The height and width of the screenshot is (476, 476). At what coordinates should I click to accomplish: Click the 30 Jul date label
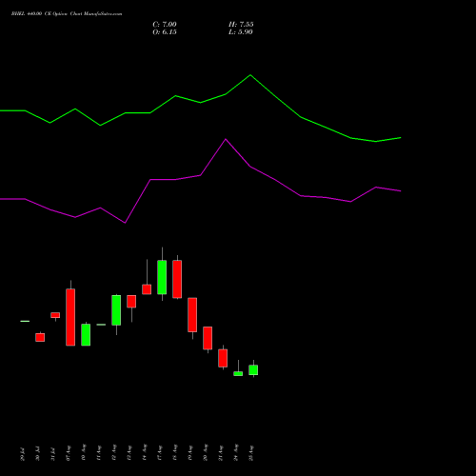[x=37, y=454]
